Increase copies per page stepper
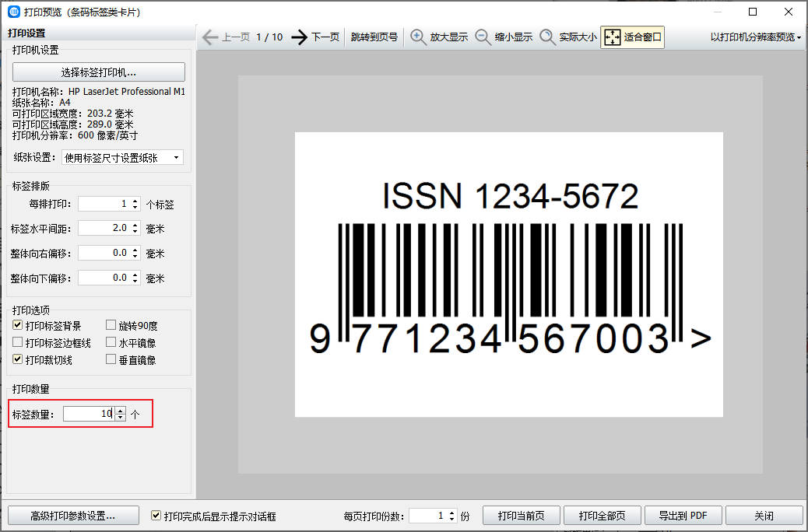 452,512
